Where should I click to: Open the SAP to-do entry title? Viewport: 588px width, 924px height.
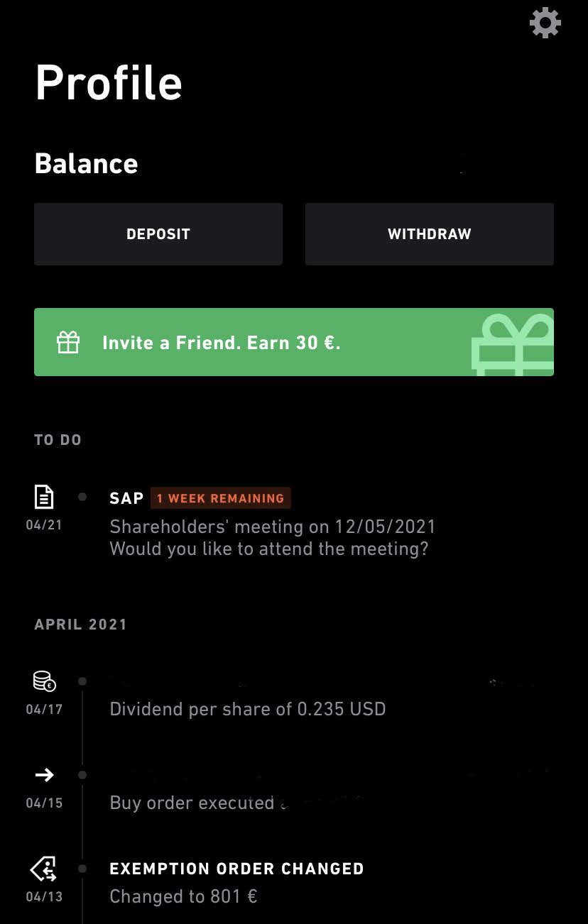(126, 498)
